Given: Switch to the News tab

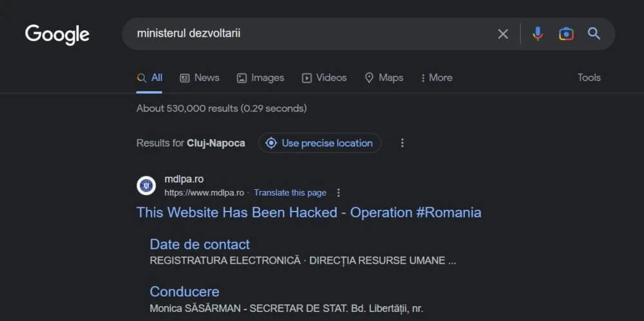Looking at the screenshot, I should coord(200,78).
